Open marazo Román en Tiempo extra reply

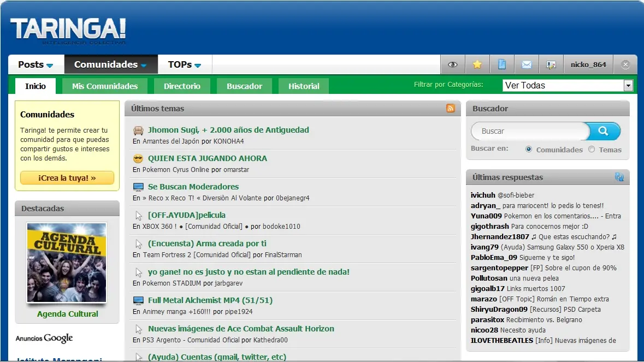click(540, 299)
